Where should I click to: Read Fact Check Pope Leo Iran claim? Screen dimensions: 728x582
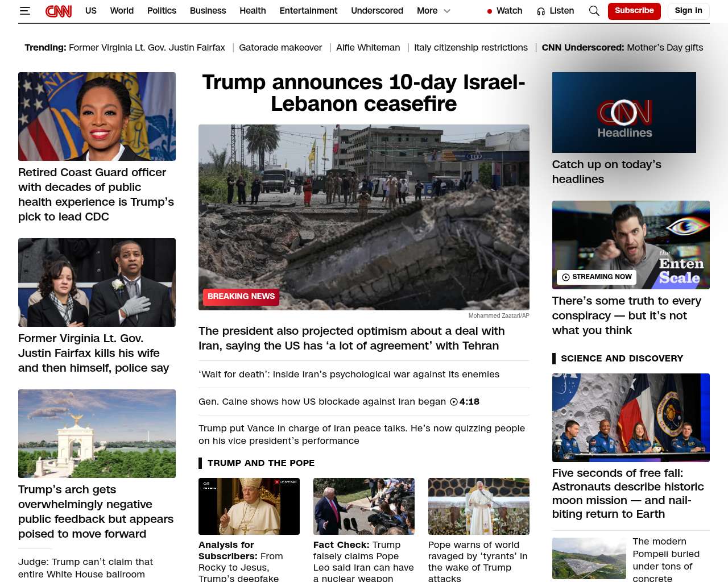tap(363, 562)
